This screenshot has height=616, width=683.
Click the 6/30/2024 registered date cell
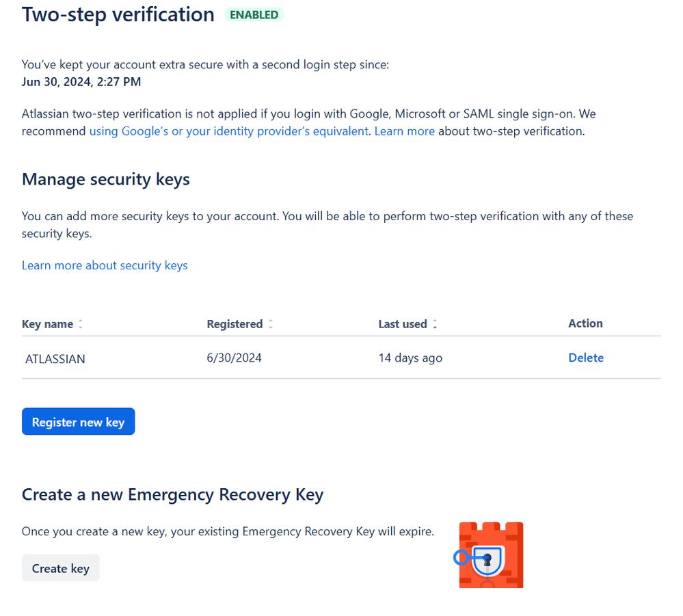[x=234, y=358]
